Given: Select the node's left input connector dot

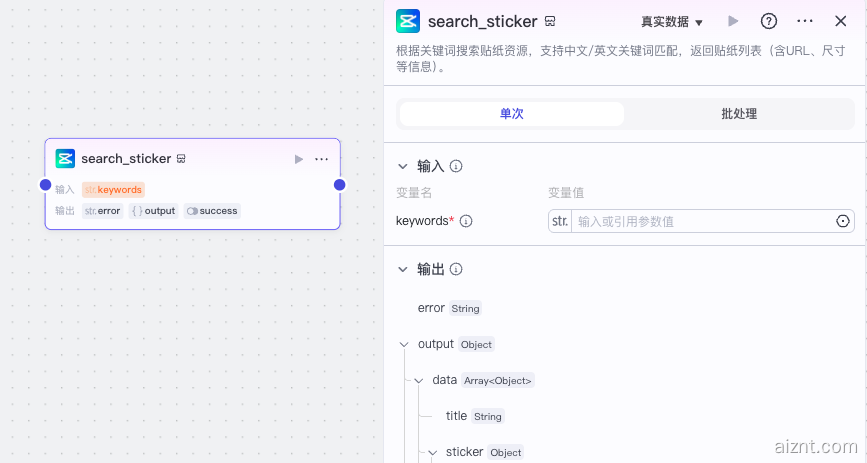Looking at the screenshot, I should [x=45, y=185].
